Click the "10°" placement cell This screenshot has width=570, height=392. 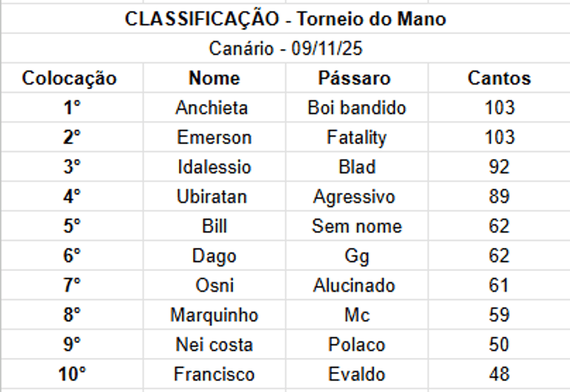coord(71,374)
